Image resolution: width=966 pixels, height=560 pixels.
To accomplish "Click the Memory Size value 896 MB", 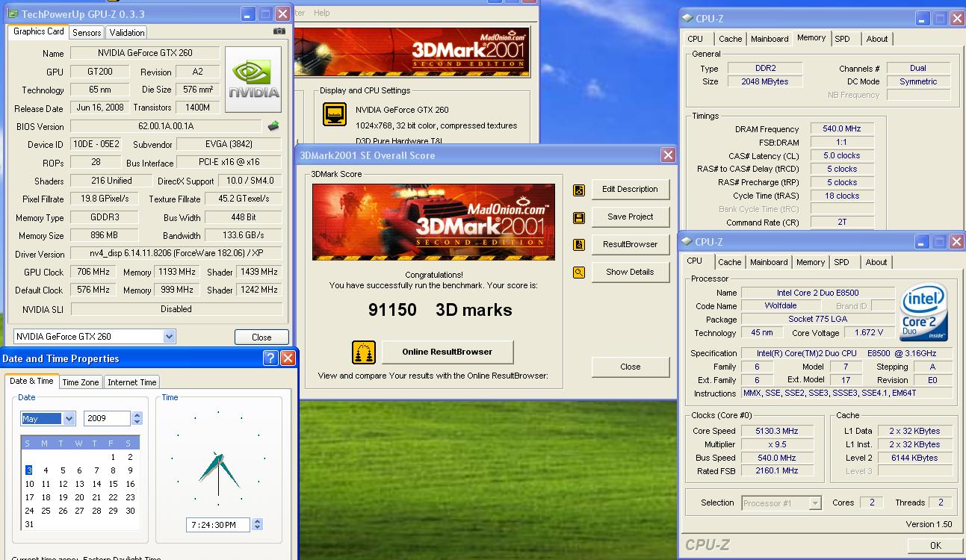I will coord(105,236).
